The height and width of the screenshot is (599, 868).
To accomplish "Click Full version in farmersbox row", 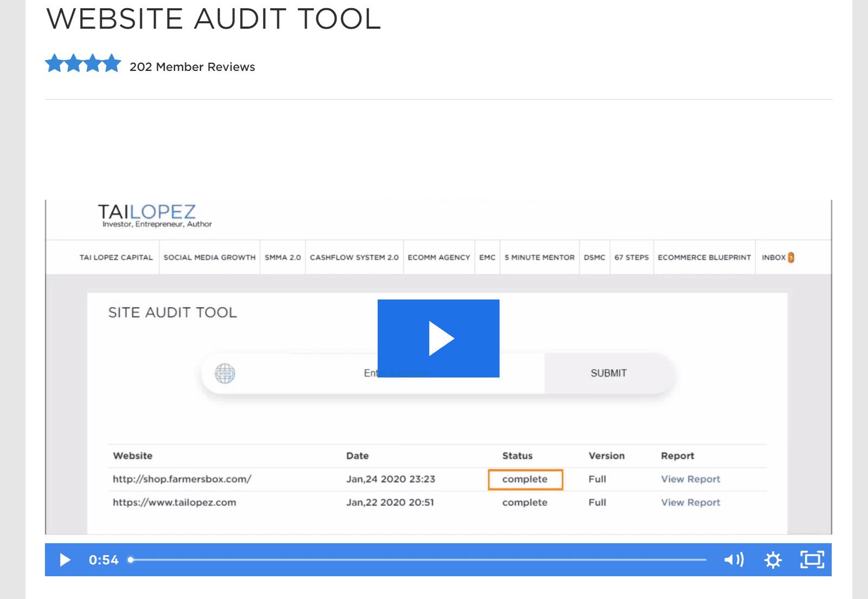I will 598,479.
